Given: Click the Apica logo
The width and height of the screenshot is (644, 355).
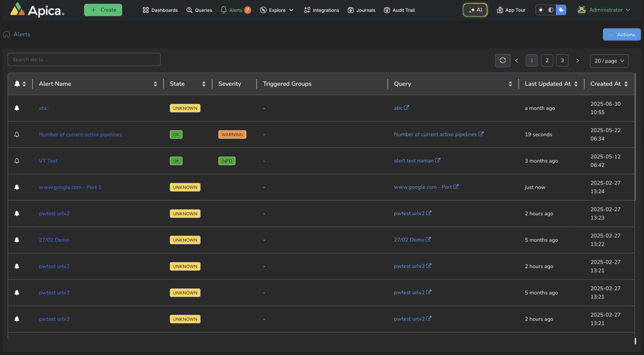Looking at the screenshot, I should point(37,10).
